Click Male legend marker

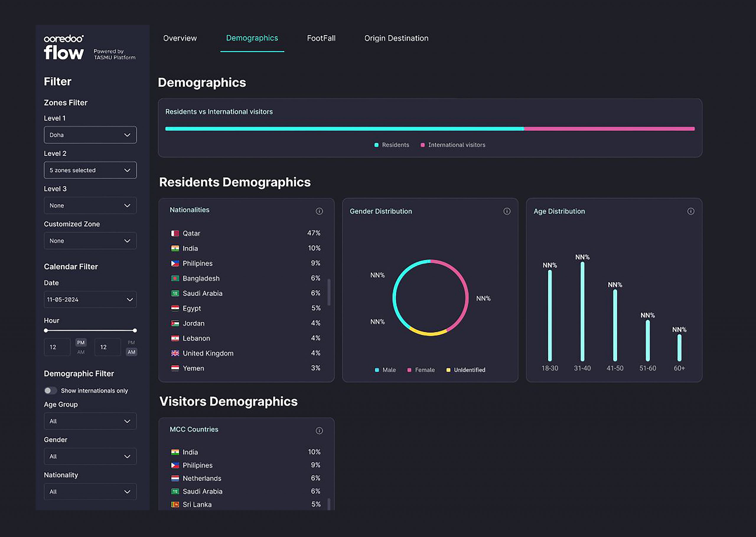click(377, 370)
